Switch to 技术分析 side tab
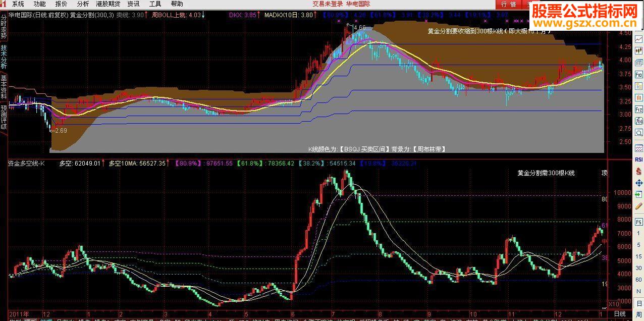This screenshot has width=644, height=321. coord(4,57)
